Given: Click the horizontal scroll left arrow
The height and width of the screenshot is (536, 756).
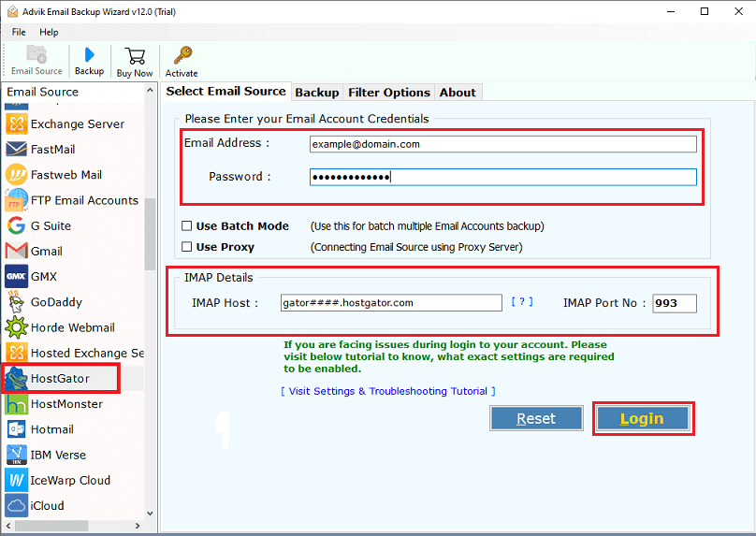Looking at the screenshot, I should pos(8,526).
